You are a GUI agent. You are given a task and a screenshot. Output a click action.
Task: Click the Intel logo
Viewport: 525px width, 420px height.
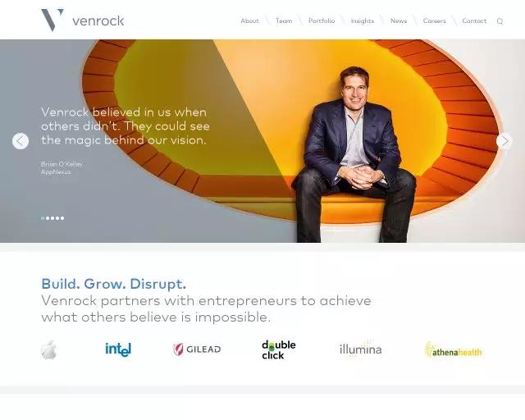(x=118, y=349)
